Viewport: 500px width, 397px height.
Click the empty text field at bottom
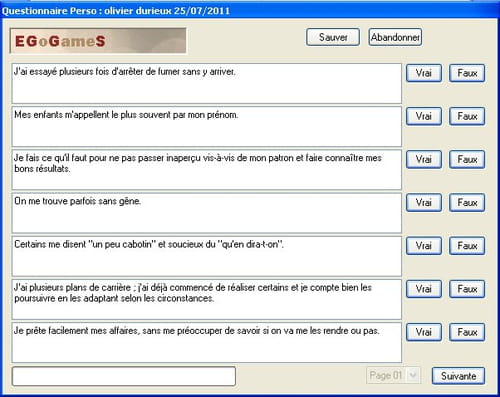tap(124, 376)
